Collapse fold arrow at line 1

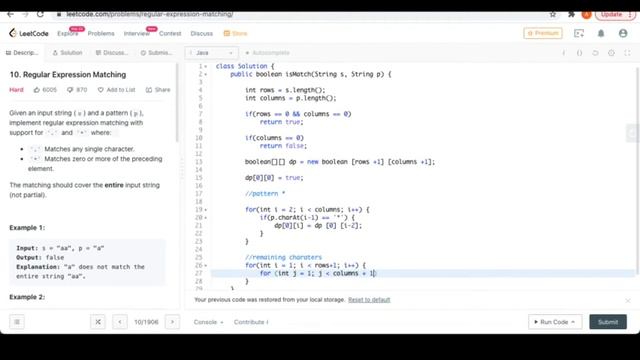pyautogui.click(x=206, y=66)
